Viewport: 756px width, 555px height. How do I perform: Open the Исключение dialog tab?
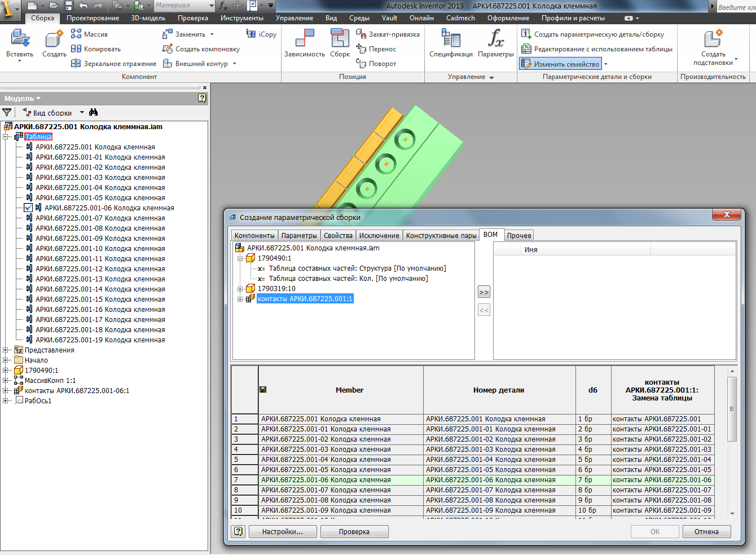tap(379, 235)
